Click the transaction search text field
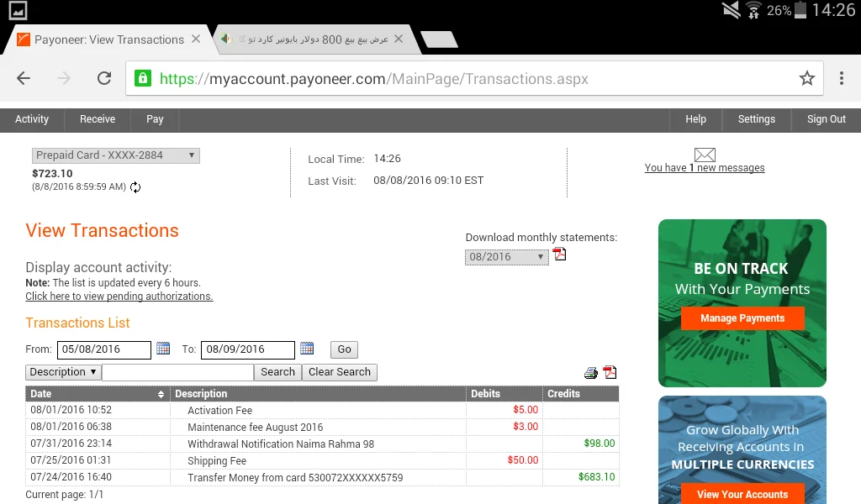 point(177,372)
